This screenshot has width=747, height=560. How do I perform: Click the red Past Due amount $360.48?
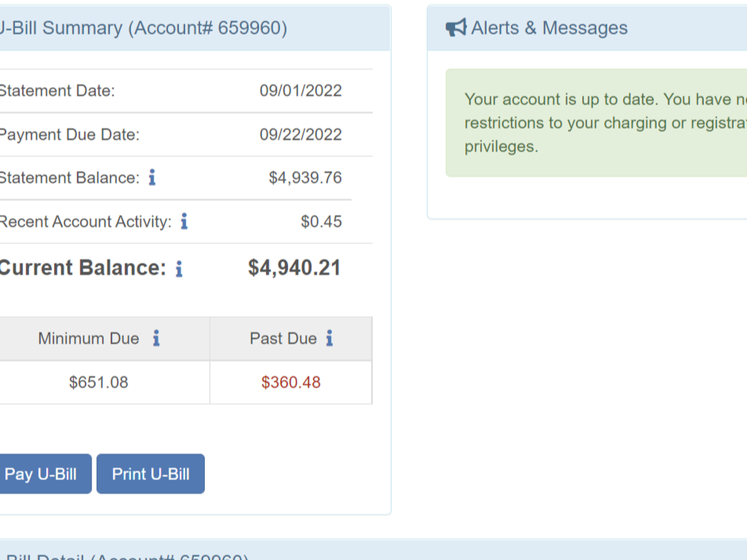291,382
